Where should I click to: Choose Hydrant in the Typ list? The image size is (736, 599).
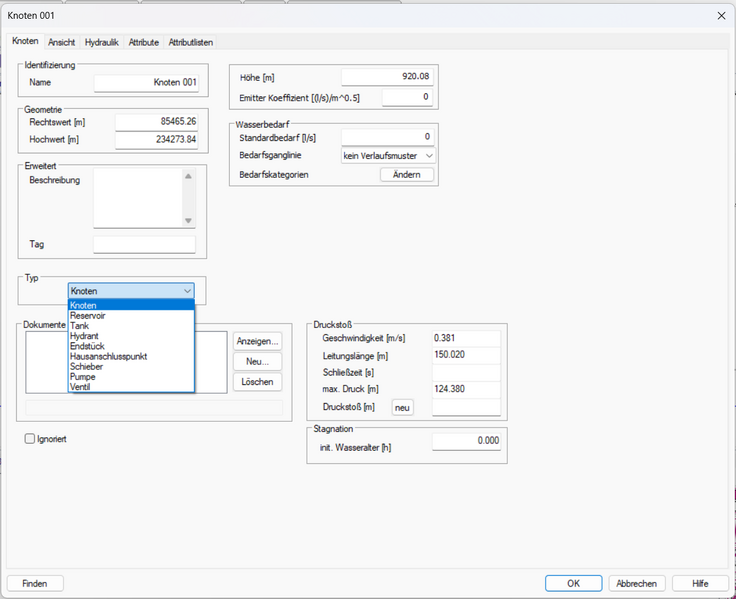pos(131,336)
